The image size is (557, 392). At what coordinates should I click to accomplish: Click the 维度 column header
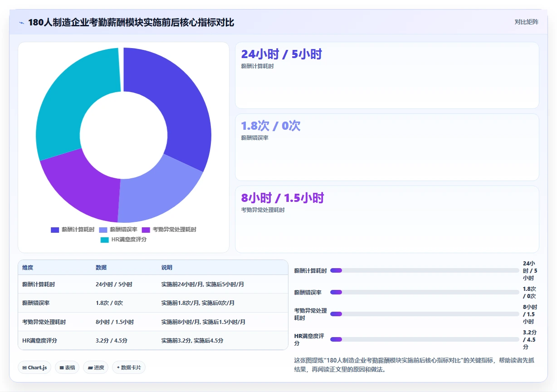[x=28, y=268]
